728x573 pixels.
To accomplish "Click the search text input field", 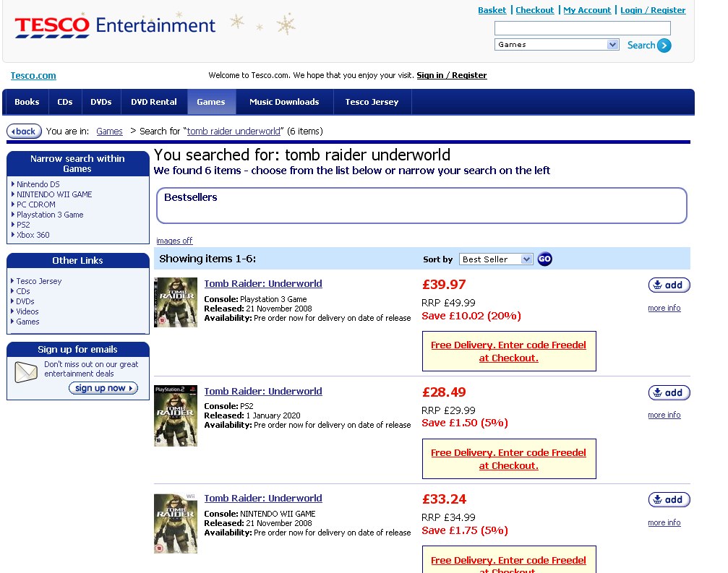I will tap(582, 28).
